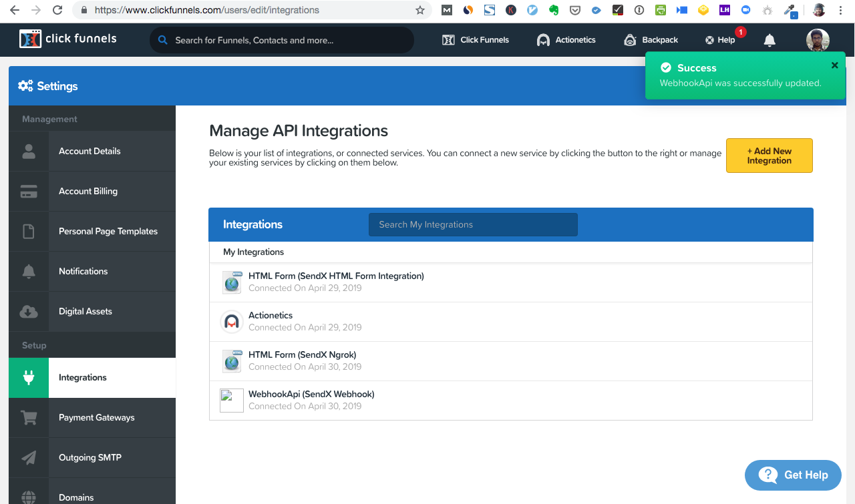Click the Evernote extension icon
Screen dimensions: 855x504
point(553,10)
